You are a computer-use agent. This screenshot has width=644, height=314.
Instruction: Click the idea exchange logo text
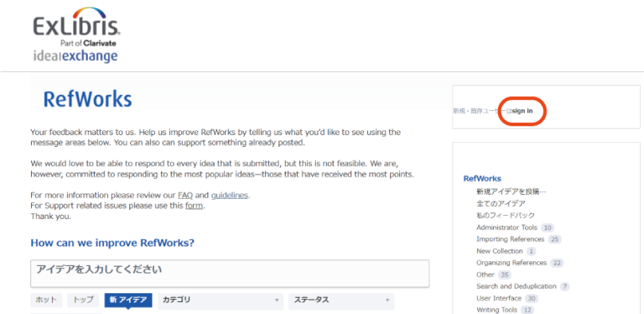coord(75,56)
